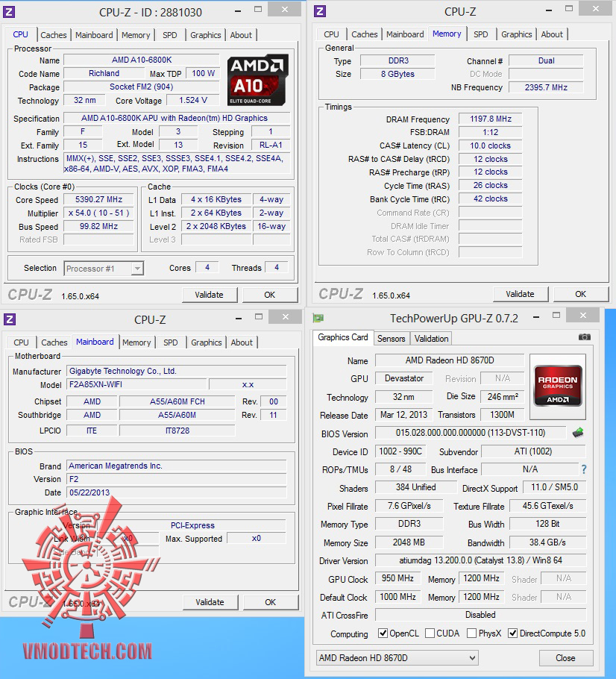Click the Bus Interface question mark help

pyautogui.click(x=584, y=469)
